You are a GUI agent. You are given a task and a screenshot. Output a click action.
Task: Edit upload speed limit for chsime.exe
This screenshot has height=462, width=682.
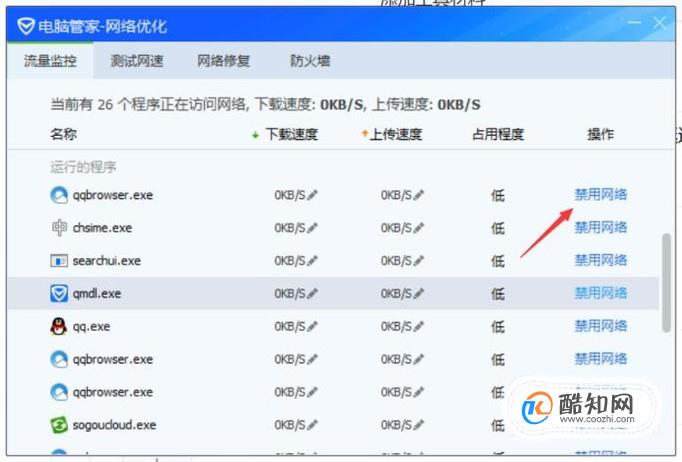click(418, 228)
